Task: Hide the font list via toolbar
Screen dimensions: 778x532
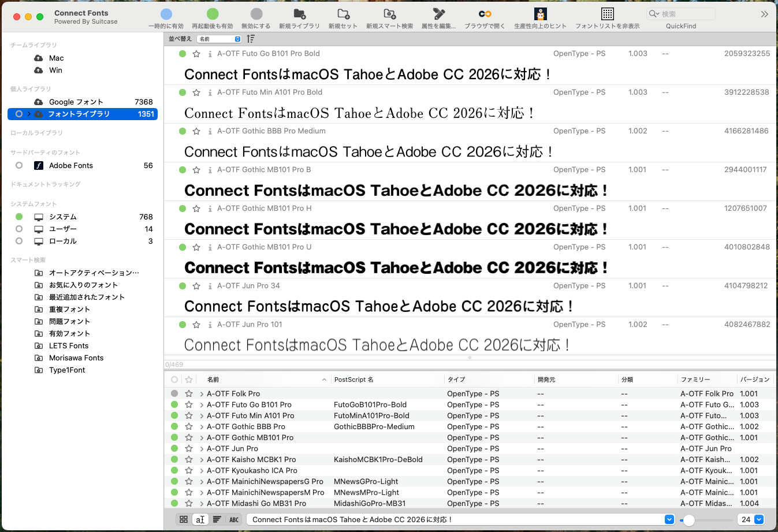Action: (607, 14)
